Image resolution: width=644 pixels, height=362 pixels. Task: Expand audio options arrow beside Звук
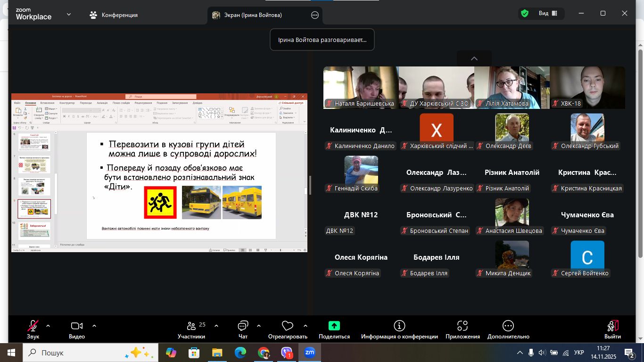coord(48,326)
